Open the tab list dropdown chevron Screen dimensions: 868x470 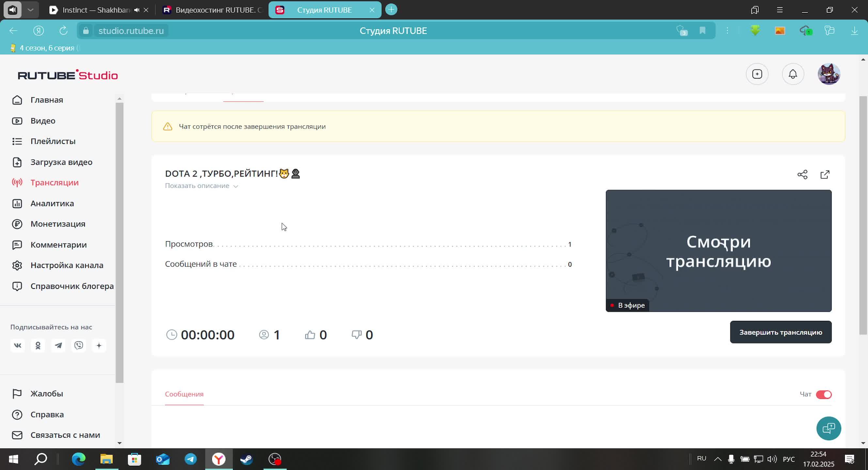click(30, 10)
